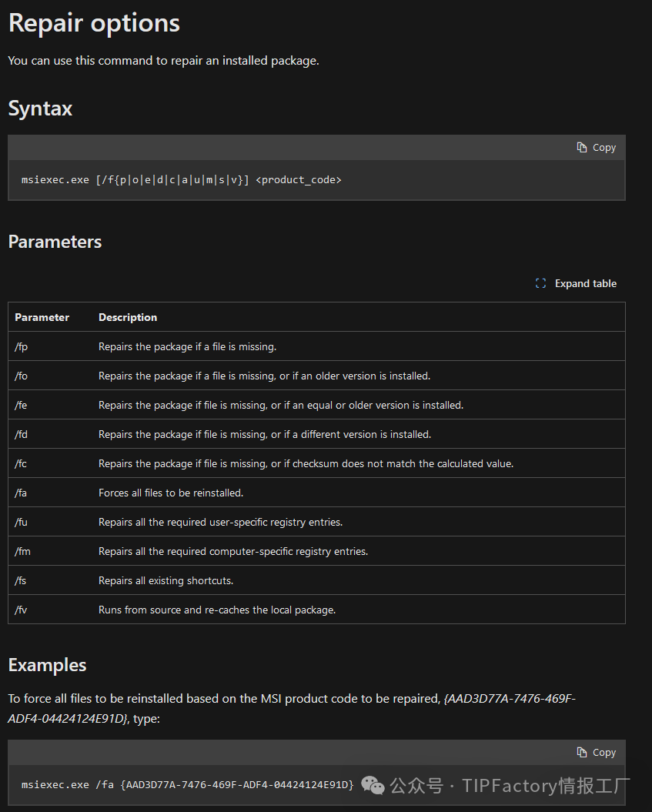Click the Examples section heading
The width and height of the screenshot is (652, 812).
pos(47,665)
